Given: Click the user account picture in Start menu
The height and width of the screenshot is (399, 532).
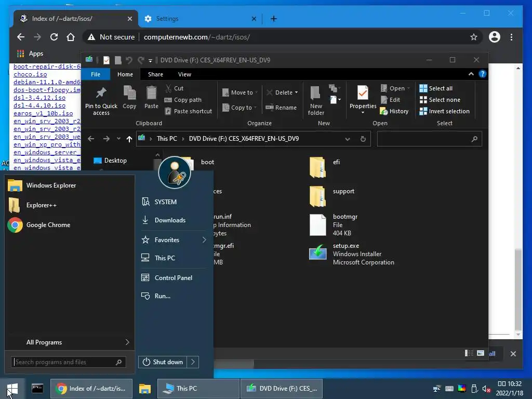Looking at the screenshot, I should tap(175, 172).
